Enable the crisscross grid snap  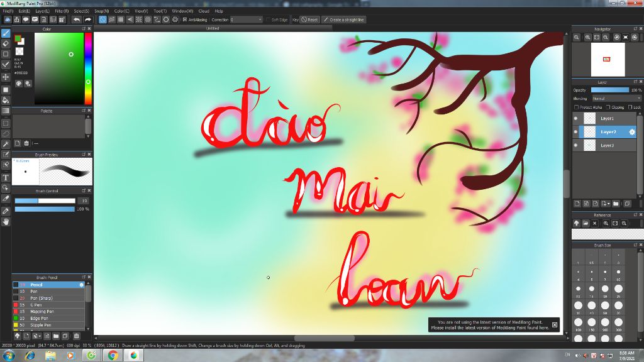(x=121, y=19)
